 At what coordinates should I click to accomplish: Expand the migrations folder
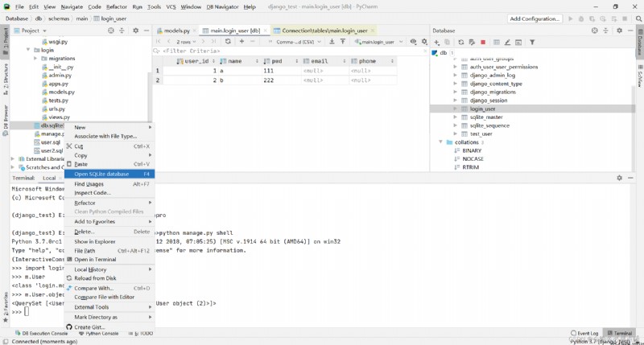click(35, 58)
